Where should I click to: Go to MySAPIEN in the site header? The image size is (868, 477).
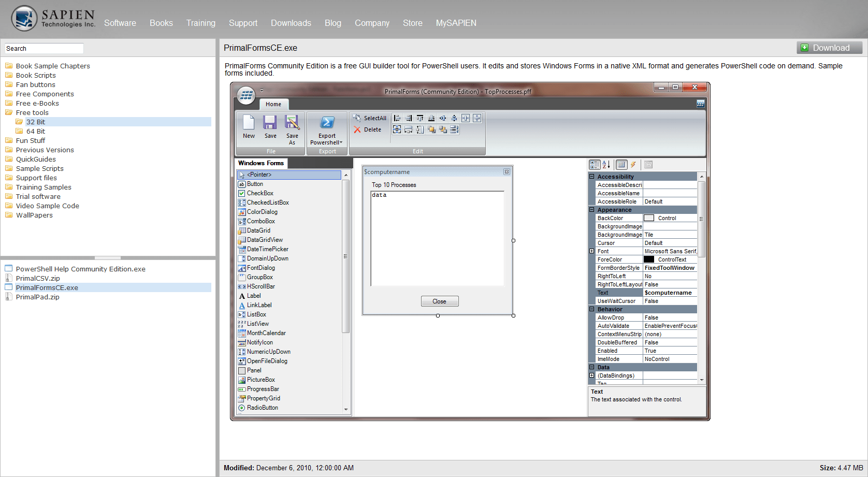(456, 23)
